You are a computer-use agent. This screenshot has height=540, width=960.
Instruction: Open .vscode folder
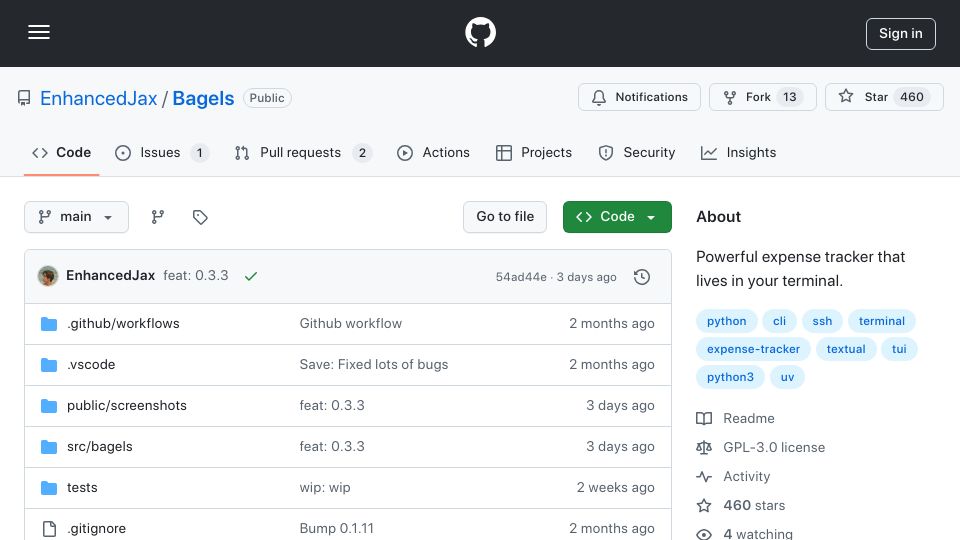91,364
